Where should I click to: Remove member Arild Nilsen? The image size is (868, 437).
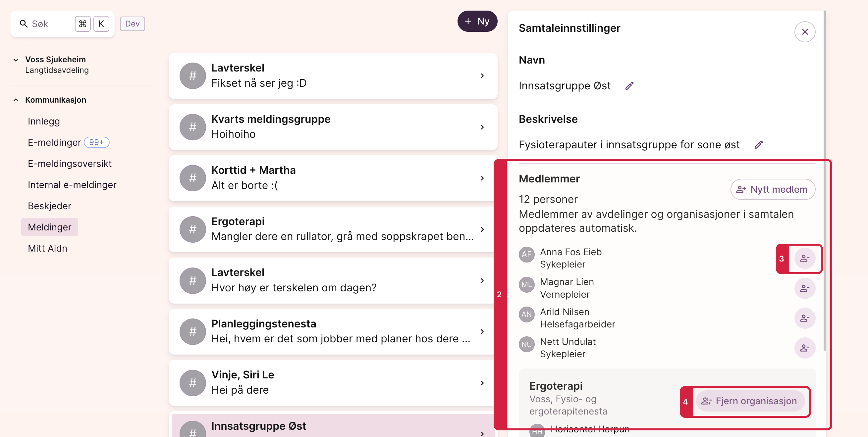[805, 318]
